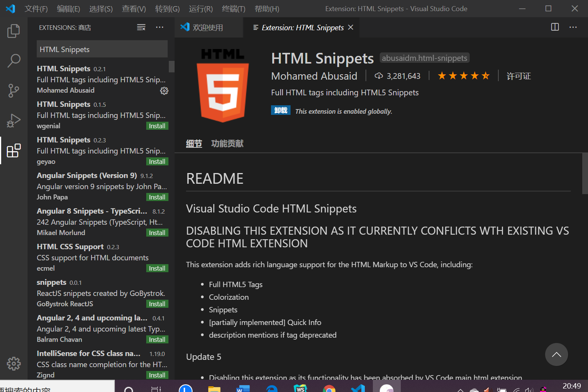Switch to the 功能贡献 contributions tab
The width and height of the screenshot is (588, 392).
tap(227, 144)
